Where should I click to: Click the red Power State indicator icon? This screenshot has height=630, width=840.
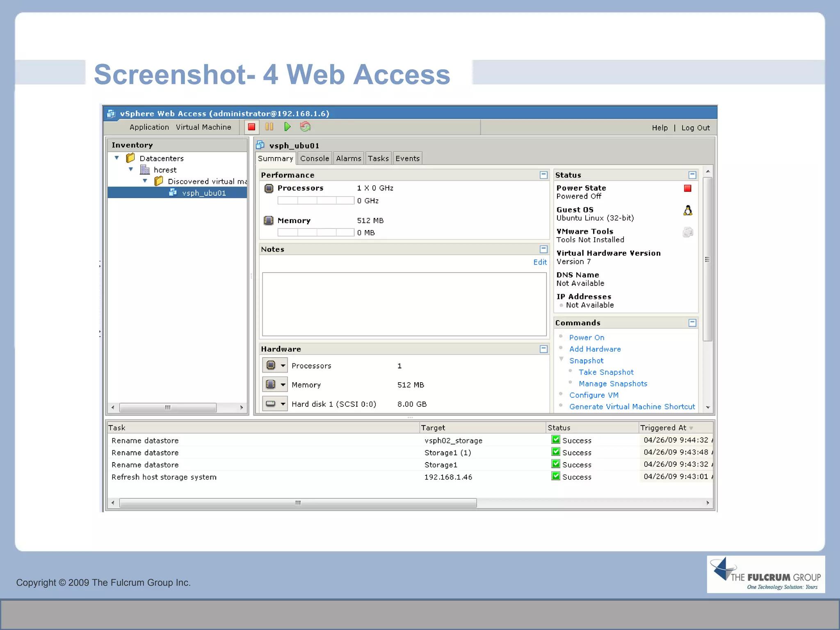tap(688, 188)
